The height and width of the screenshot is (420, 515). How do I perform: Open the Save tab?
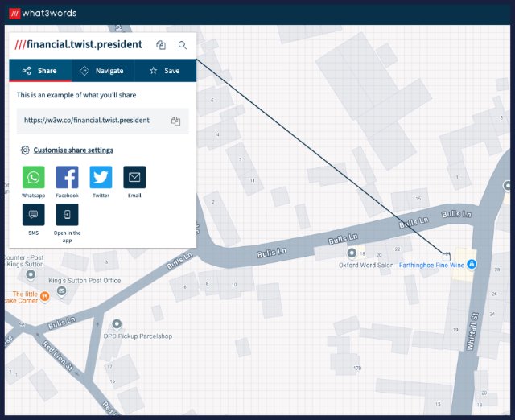(164, 71)
